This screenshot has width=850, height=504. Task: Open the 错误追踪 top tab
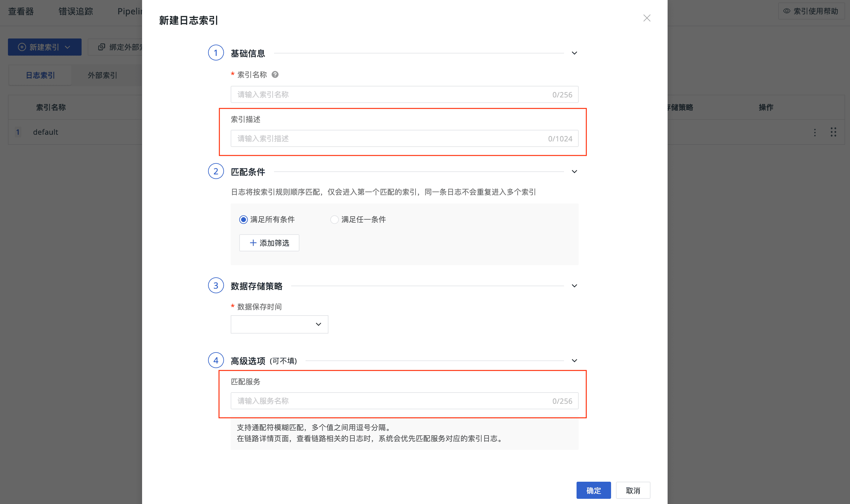(75, 11)
